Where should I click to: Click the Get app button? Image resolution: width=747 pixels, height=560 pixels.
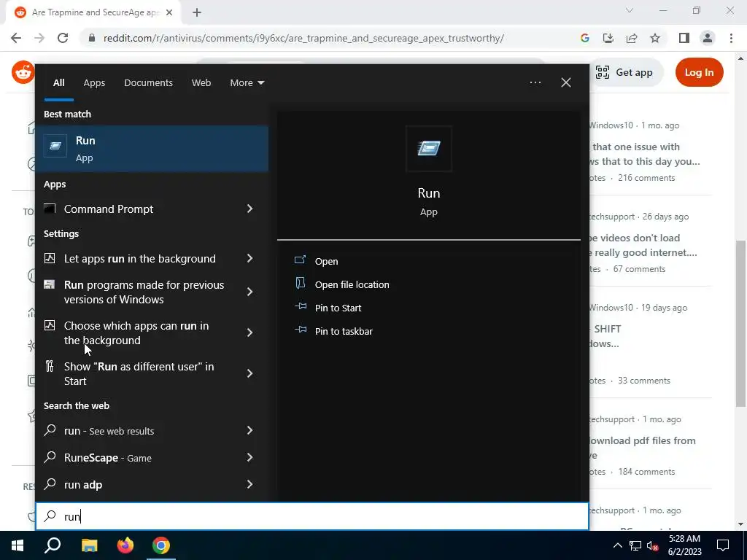625,72
